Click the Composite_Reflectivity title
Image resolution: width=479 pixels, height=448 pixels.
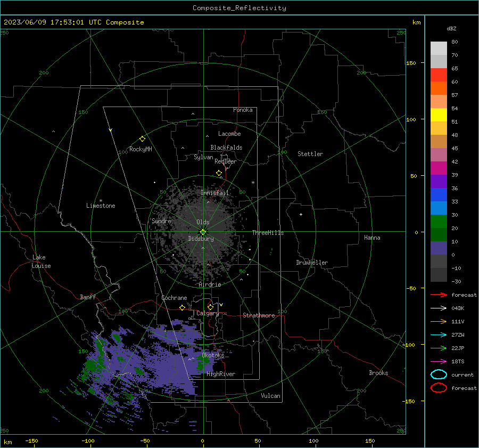click(x=239, y=8)
